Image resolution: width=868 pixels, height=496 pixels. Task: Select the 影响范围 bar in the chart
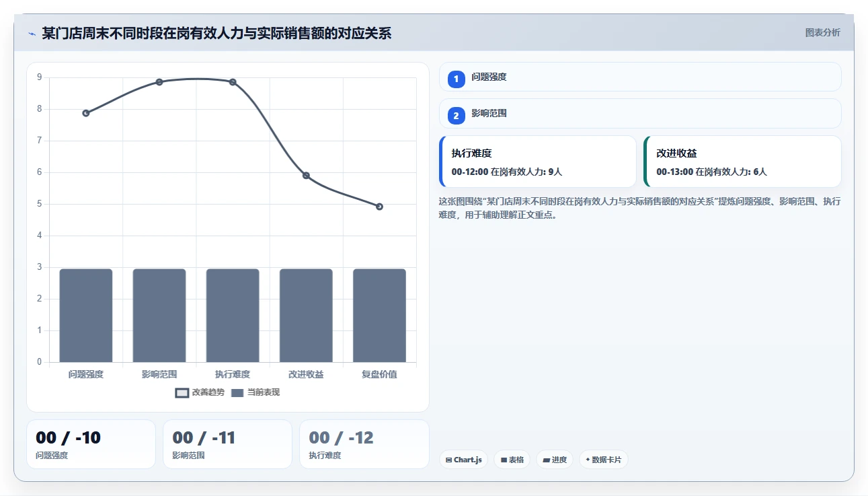pos(159,316)
